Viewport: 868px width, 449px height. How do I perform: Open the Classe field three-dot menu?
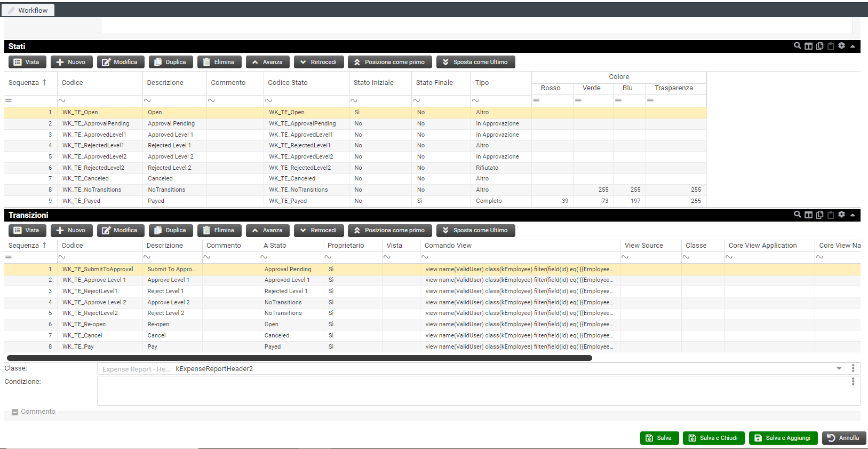(x=853, y=368)
